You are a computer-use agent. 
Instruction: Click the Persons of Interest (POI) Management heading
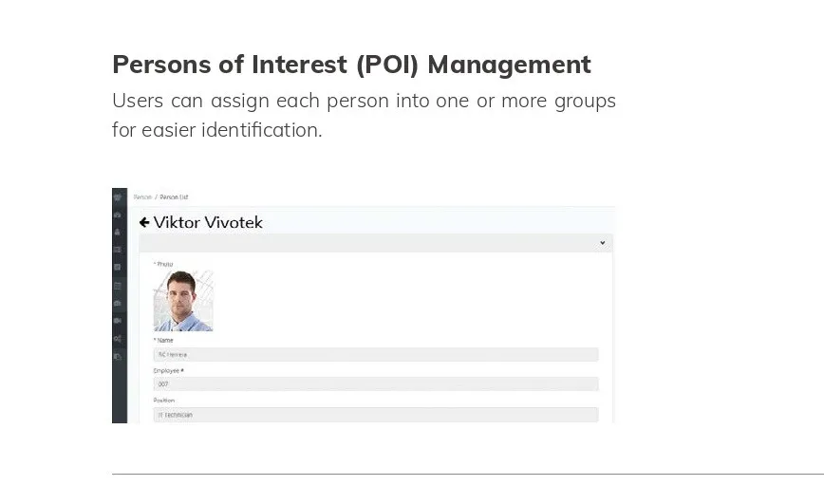tap(351, 65)
